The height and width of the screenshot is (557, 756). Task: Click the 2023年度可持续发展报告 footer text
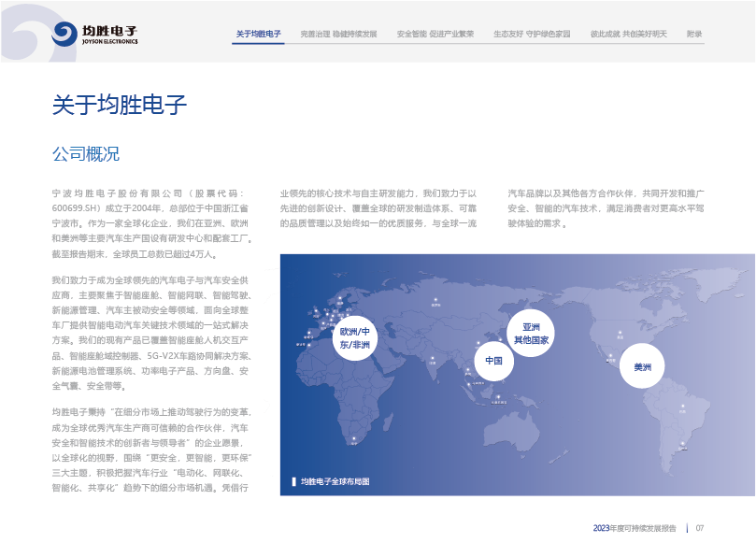(635, 528)
